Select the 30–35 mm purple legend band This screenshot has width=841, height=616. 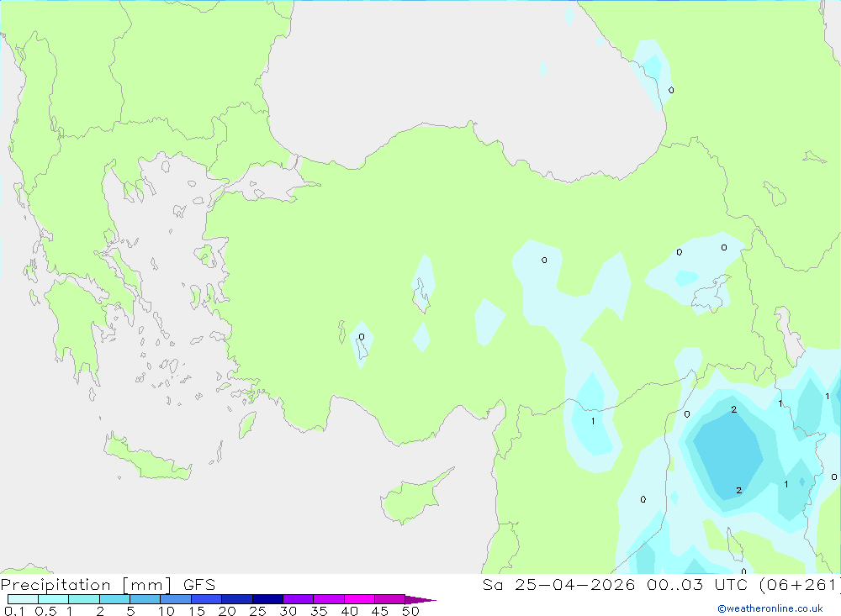(299, 599)
